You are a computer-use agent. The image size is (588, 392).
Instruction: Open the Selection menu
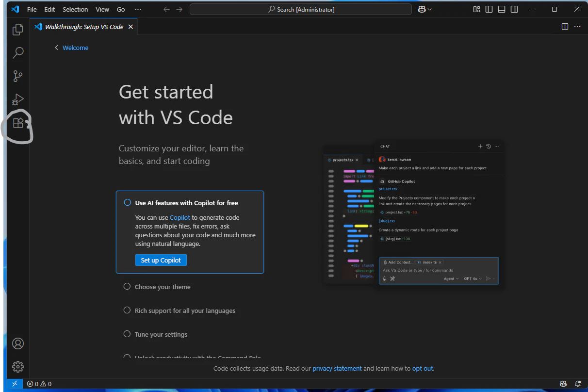click(75, 9)
